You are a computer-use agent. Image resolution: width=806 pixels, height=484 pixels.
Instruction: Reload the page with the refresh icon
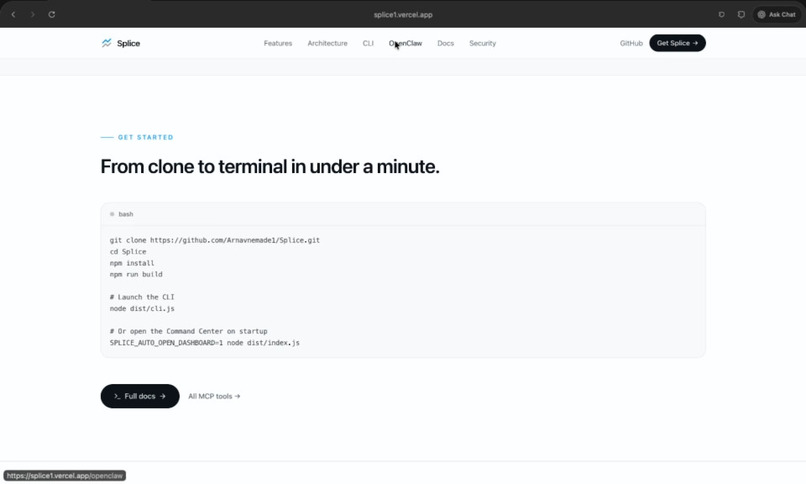tap(52, 14)
